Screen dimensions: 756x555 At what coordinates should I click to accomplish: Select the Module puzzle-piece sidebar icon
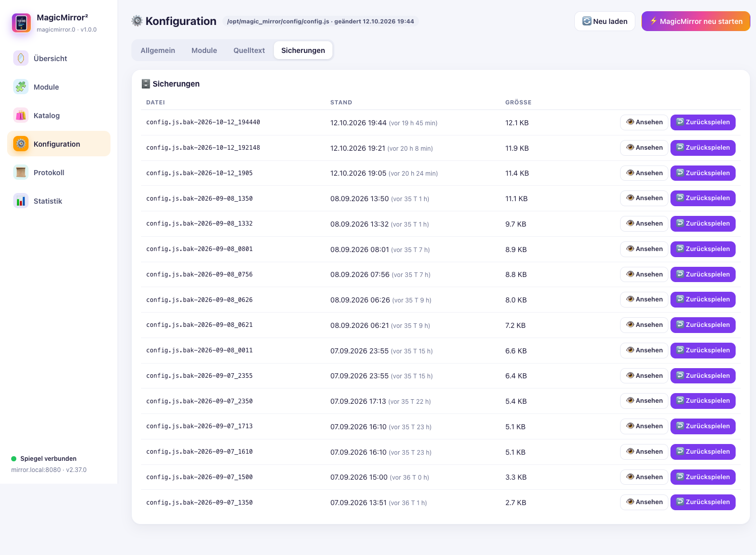tap(21, 87)
